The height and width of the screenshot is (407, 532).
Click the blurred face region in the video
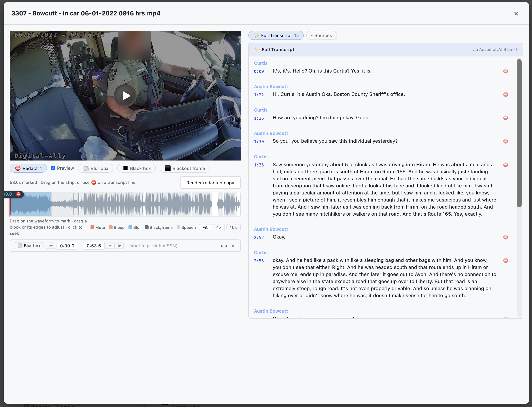coord(134,45)
